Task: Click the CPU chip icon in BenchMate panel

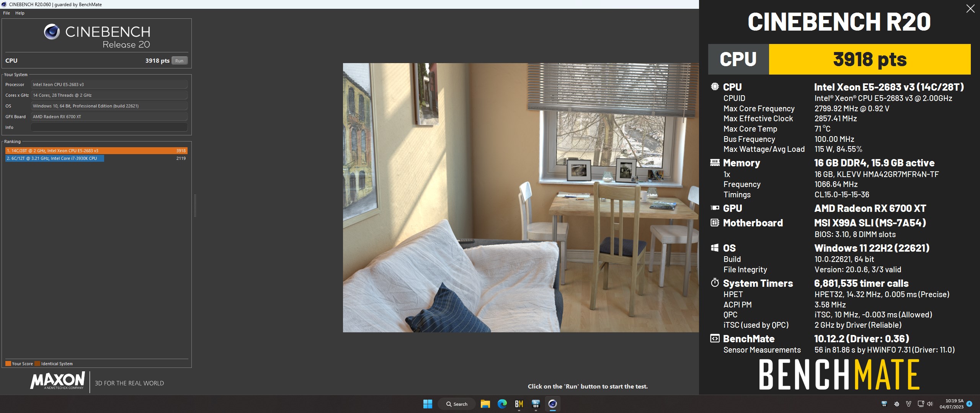Action: tap(715, 86)
